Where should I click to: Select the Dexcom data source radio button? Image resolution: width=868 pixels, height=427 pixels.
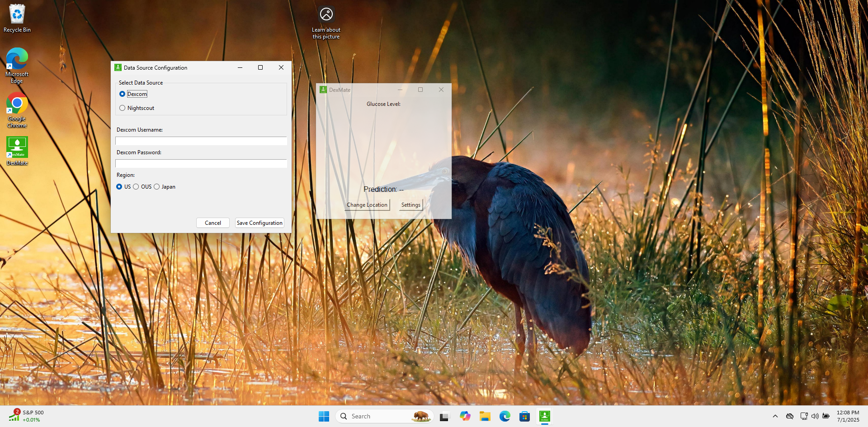point(122,94)
